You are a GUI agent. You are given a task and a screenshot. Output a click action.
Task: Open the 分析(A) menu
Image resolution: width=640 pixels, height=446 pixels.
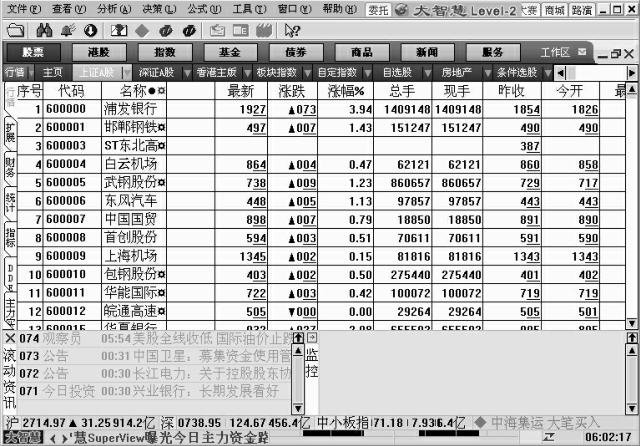[x=114, y=9]
